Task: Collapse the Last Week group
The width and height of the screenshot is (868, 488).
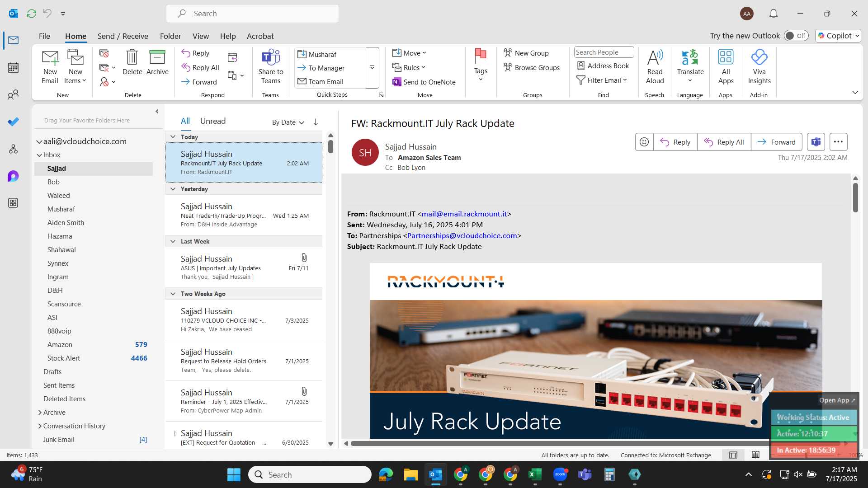Action: pos(173,241)
